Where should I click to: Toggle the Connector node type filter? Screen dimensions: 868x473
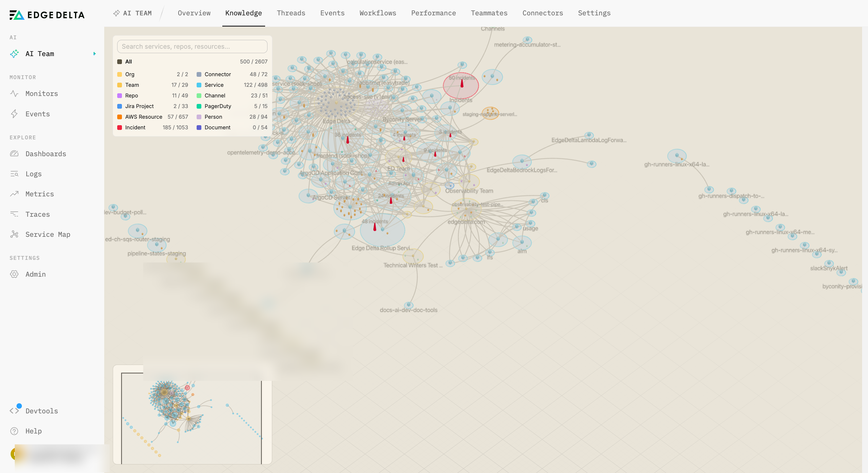pos(232,74)
